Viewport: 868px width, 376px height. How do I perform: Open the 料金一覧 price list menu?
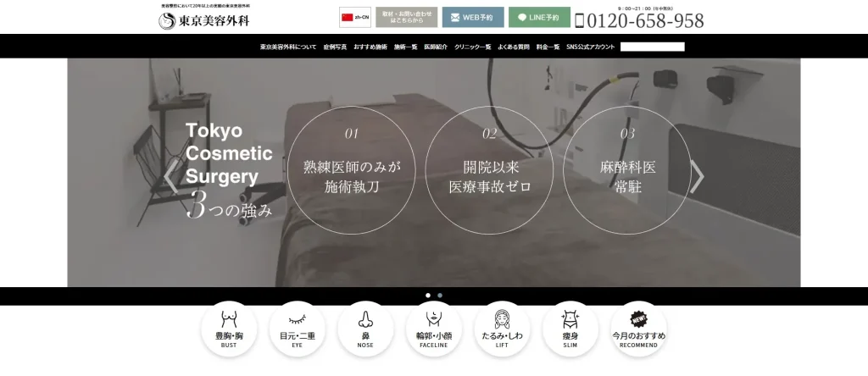click(548, 47)
